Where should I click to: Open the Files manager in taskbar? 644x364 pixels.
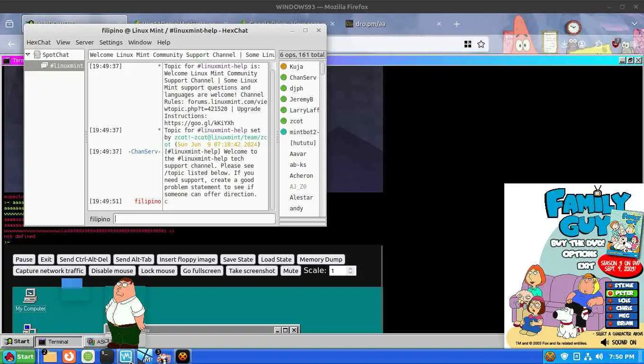click(x=50, y=356)
